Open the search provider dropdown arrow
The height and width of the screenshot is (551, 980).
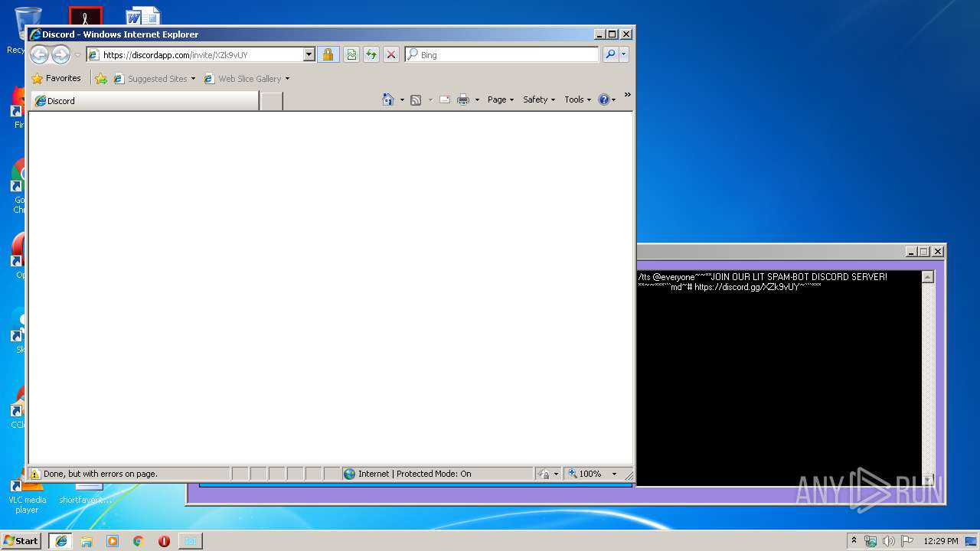point(624,54)
